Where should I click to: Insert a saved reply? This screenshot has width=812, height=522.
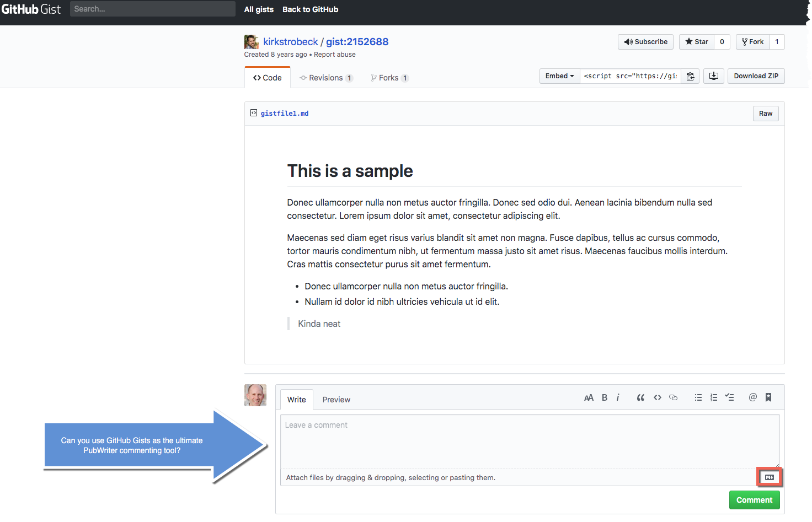[768, 397]
